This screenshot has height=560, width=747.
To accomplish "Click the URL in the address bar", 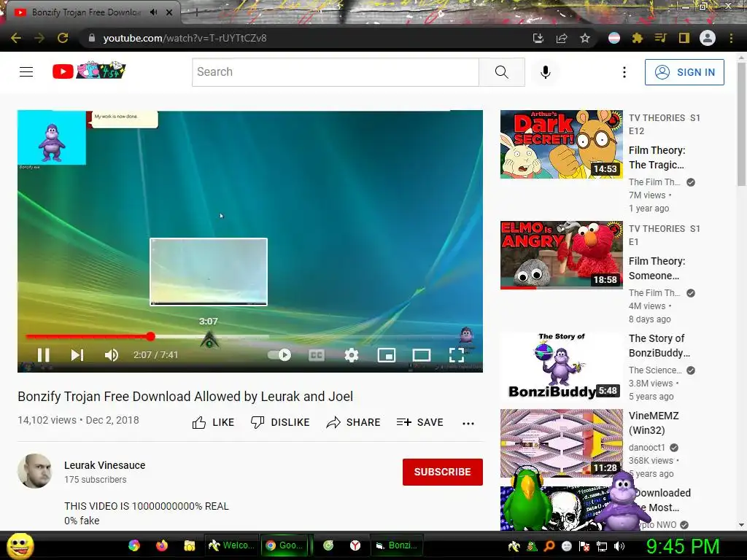I will (185, 38).
